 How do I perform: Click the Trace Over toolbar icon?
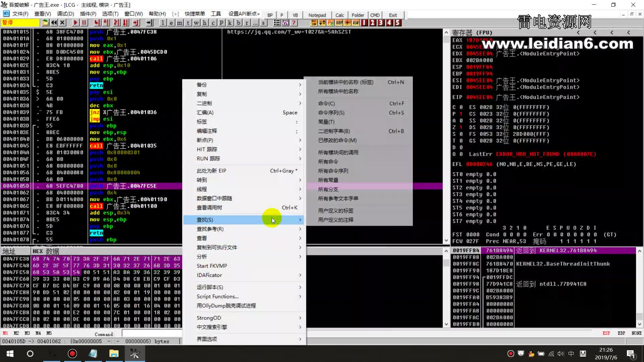point(125,22)
